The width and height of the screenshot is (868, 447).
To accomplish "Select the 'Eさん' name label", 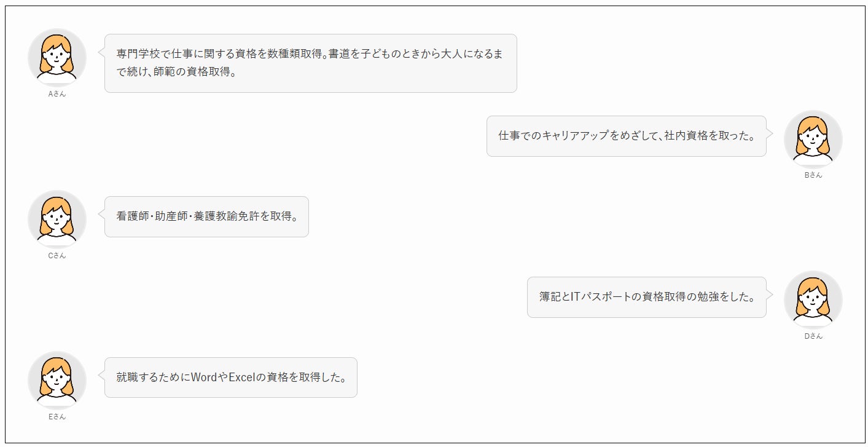I will tap(57, 416).
